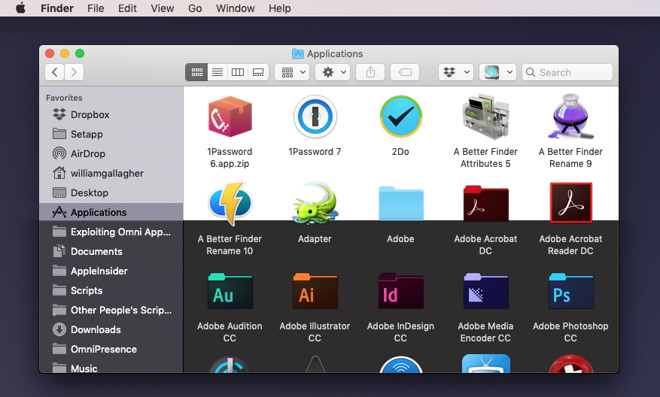Select the Adobe InDesign CC folder
Image resolution: width=660 pixels, height=397 pixels.
[x=401, y=291]
